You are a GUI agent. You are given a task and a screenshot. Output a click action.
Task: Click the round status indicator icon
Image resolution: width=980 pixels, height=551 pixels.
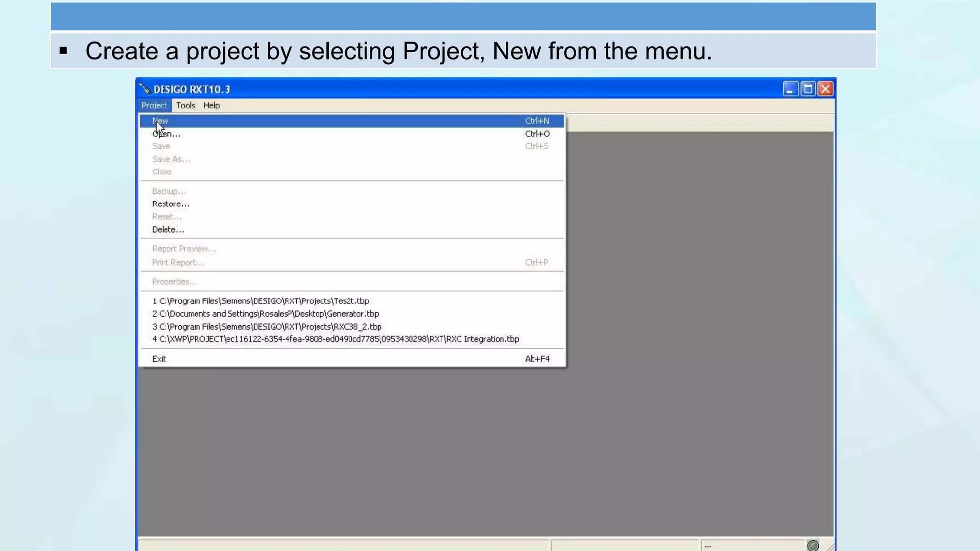(813, 545)
